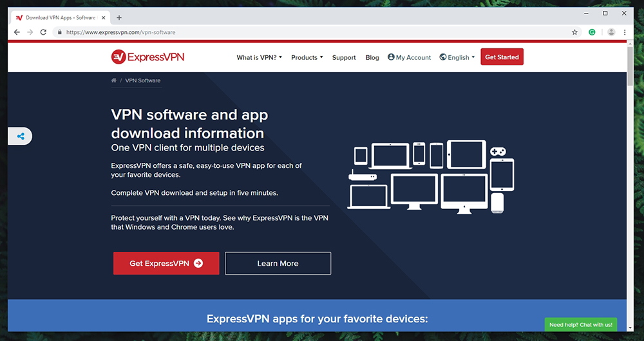Image resolution: width=644 pixels, height=341 pixels.
Task: Close the Download VPN Apps tab
Action: [x=104, y=17]
